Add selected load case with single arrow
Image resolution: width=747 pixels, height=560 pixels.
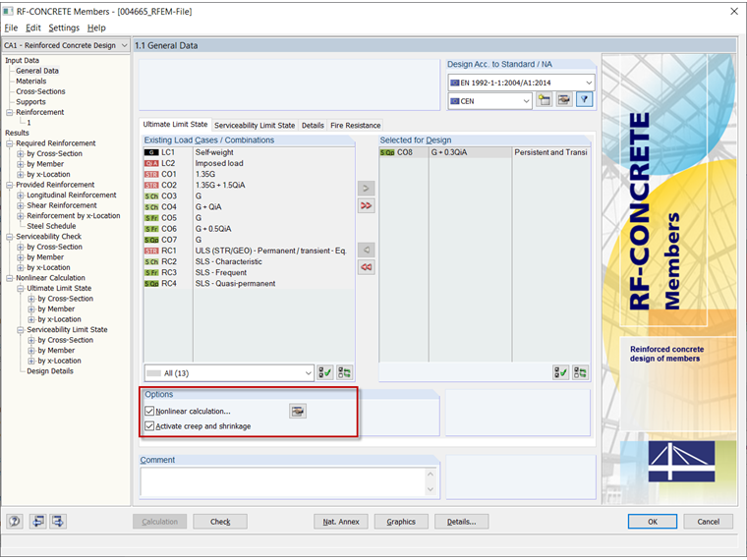(x=366, y=188)
